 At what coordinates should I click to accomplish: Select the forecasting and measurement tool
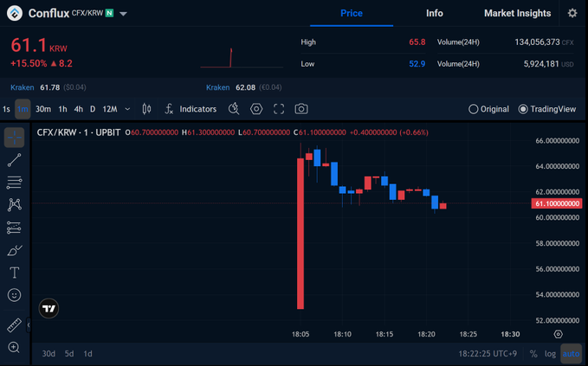14,228
